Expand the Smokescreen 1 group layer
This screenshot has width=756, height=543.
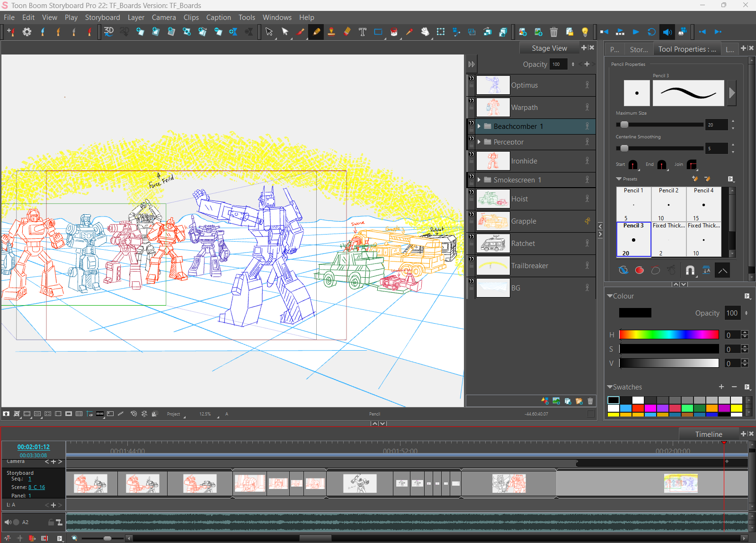pos(479,180)
